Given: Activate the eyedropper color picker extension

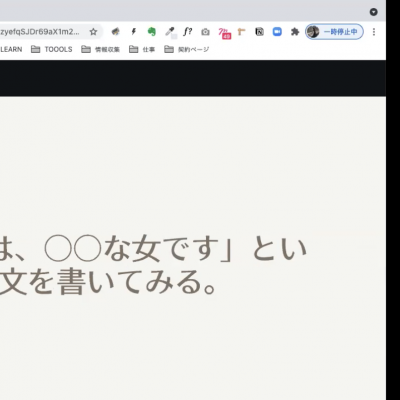Looking at the screenshot, I should pyautogui.click(x=170, y=32).
